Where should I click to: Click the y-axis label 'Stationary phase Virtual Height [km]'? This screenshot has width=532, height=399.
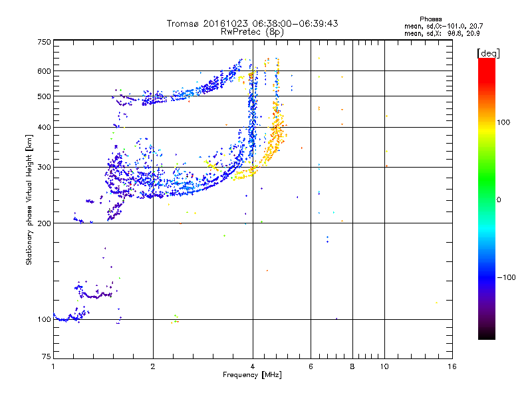29,199
